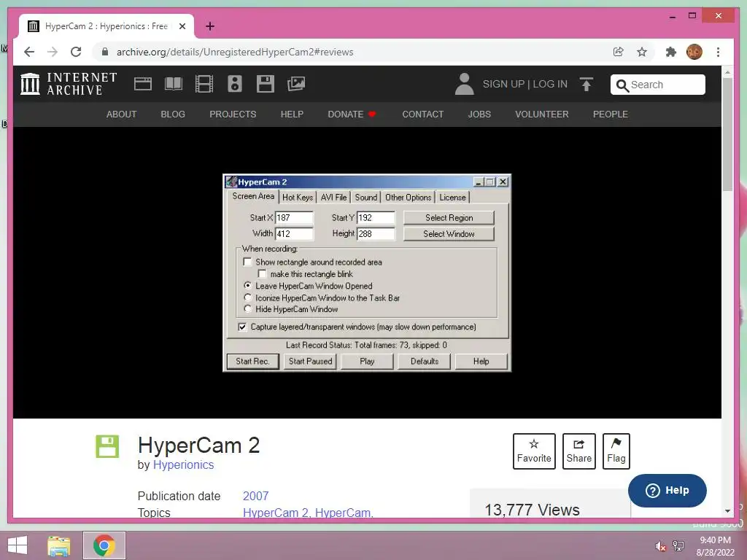This screenshot has width=747, height=560.
Task: Click the Select Region button
Action: [449, 217]
